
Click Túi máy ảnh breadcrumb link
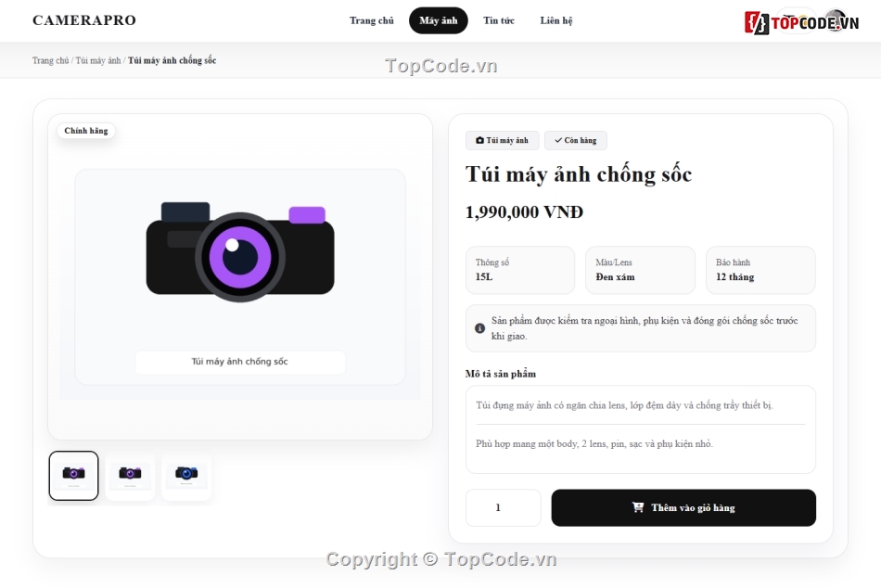coord(98,60)
